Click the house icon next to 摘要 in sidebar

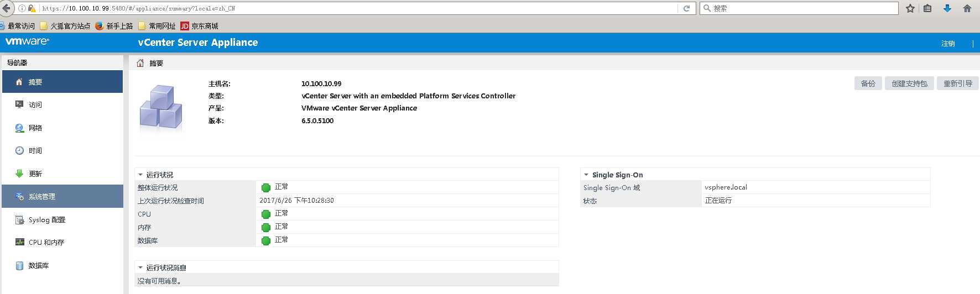point(19,82)
